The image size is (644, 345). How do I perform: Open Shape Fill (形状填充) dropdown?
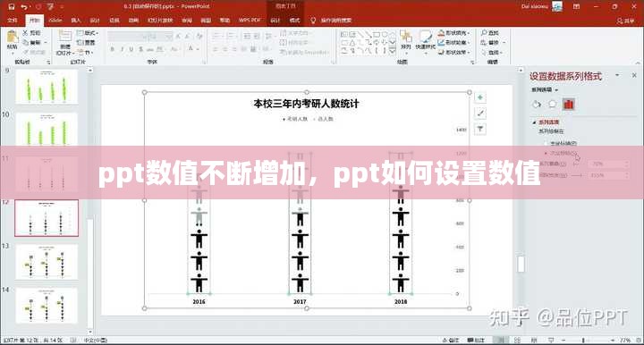click(x=454, y=32)
